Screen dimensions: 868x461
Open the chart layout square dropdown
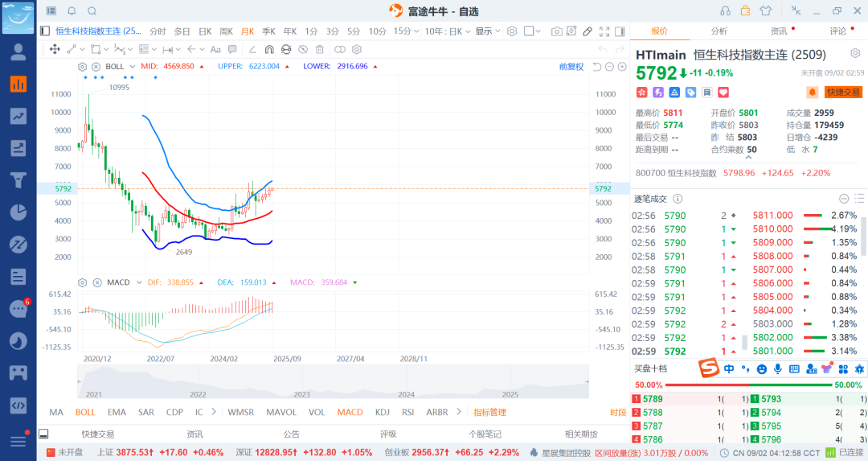pos(532,31)
